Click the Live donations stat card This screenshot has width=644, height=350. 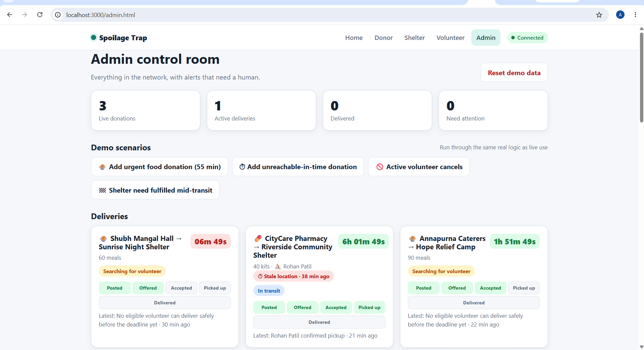(x=145, y=110)
